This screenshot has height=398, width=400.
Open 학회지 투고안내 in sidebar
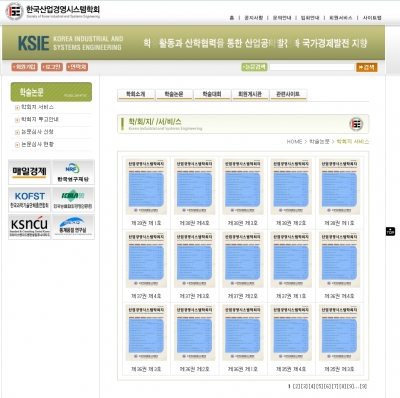click(x=40, y=119)
